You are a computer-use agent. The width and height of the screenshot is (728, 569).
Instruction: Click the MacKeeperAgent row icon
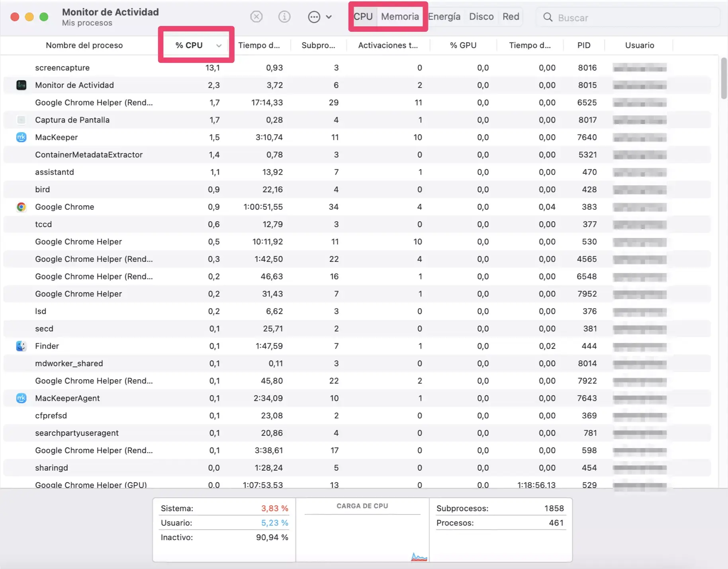point(21,398)
